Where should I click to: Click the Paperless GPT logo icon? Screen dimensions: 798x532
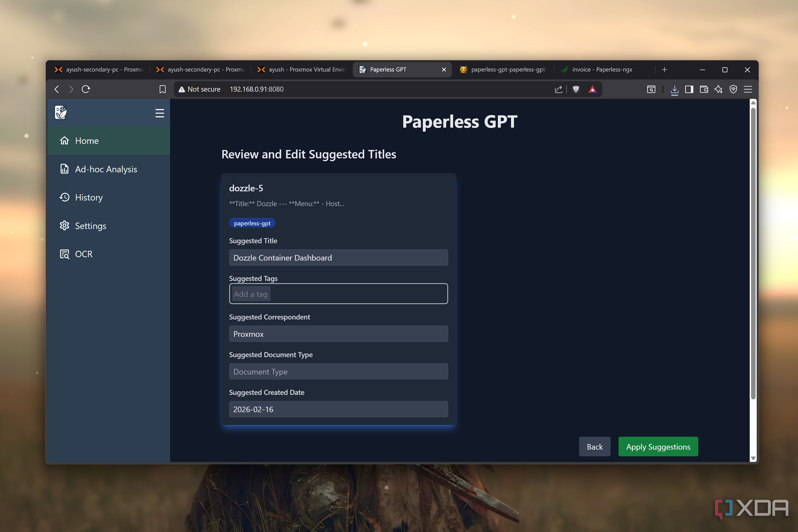(61, 113)
